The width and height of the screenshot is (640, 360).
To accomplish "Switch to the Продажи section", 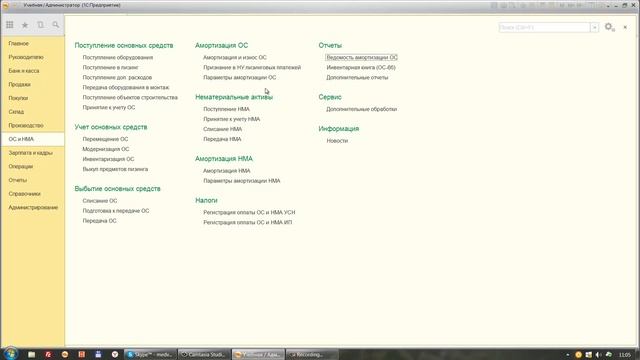I will (x=20, y=84).
